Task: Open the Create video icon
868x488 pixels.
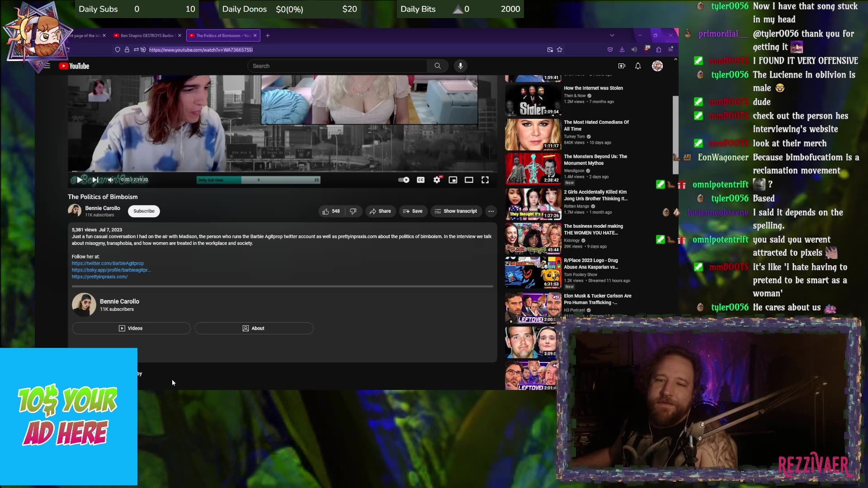Action: pyautogui.click(x=622, y=66)
